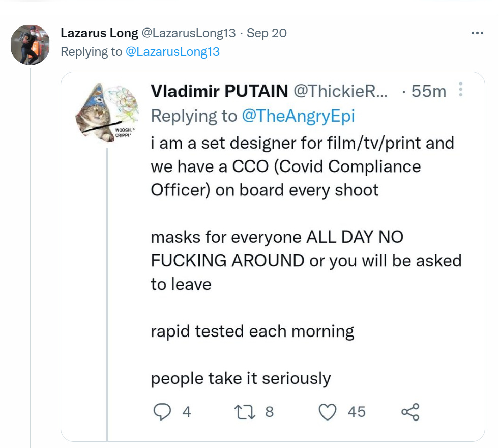Screen dimensions: 499x448
Task: Click Lazarus Long profile avatar
Action: [30, 45]
